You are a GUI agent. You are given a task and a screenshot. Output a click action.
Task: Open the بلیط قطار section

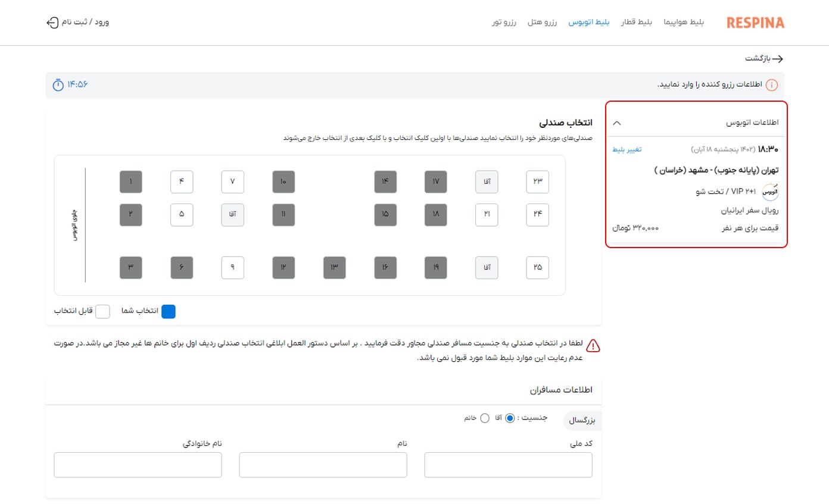point(637,22)
